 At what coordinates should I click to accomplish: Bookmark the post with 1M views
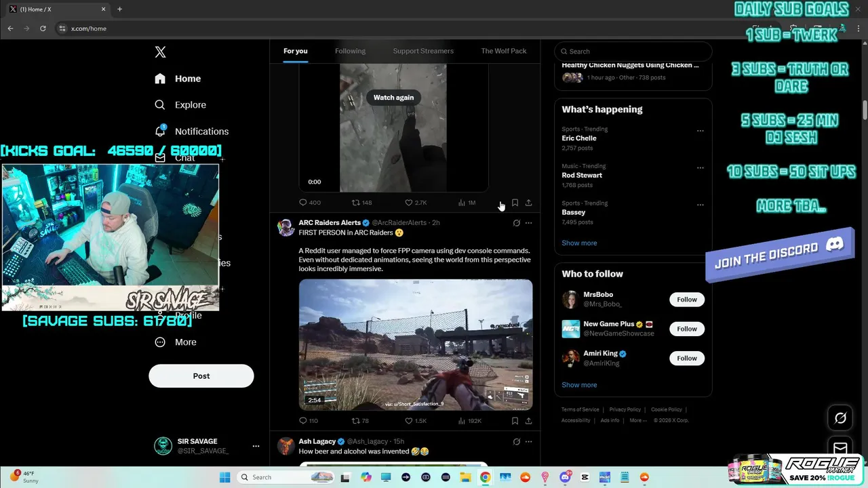[515, 203]
